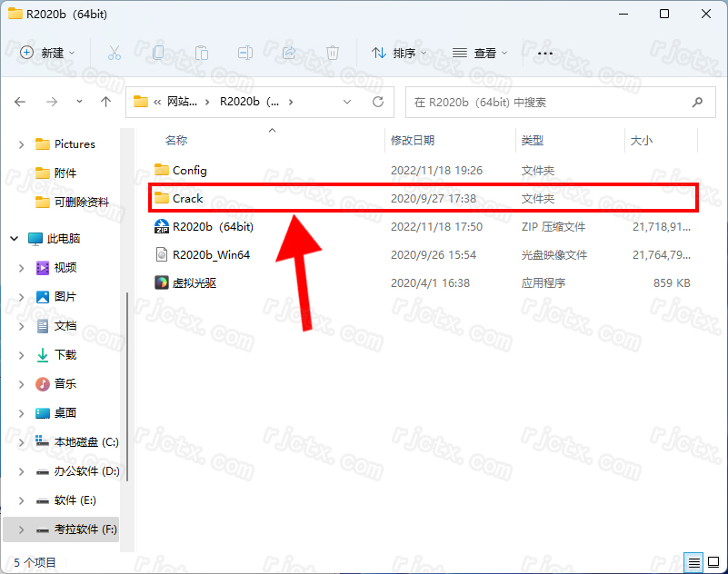Switch to large thumbnails view toggle

pyautogui.click(x=713, y=561)
